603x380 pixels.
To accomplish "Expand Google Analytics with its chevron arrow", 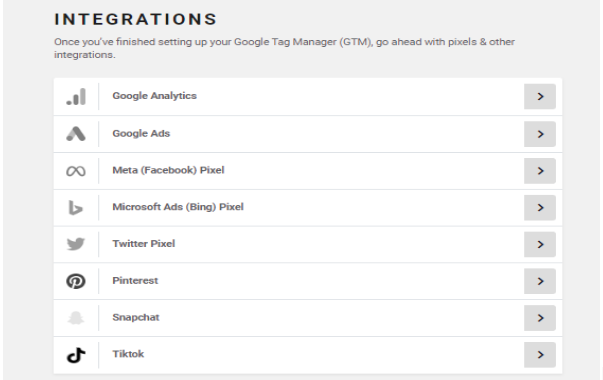I will [540, 97].
